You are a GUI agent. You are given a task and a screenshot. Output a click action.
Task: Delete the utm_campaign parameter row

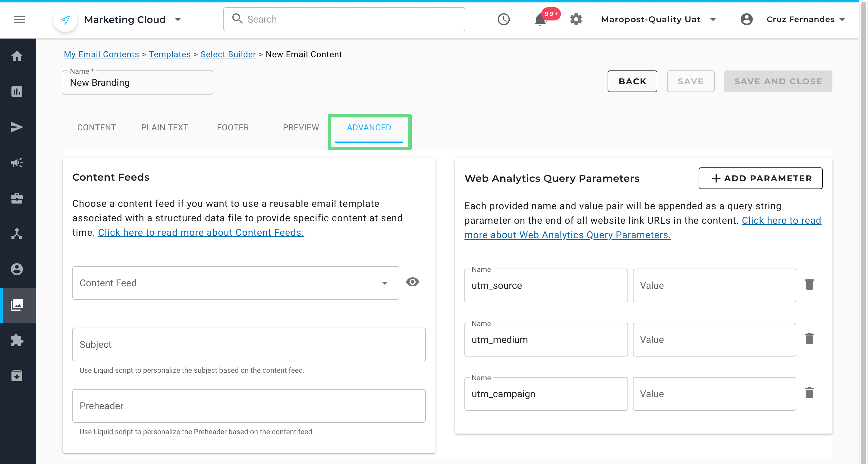809,393
